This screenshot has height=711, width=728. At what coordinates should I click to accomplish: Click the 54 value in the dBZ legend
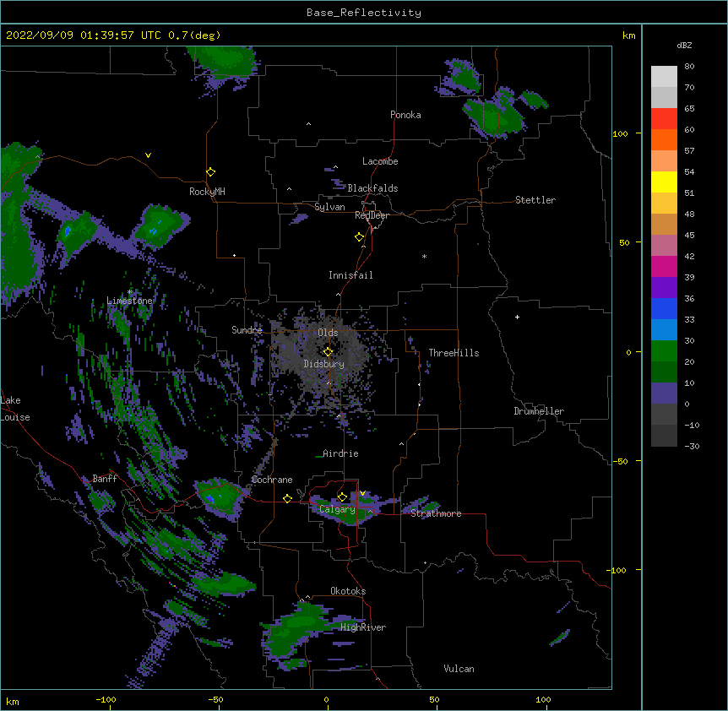pos(689,171)
